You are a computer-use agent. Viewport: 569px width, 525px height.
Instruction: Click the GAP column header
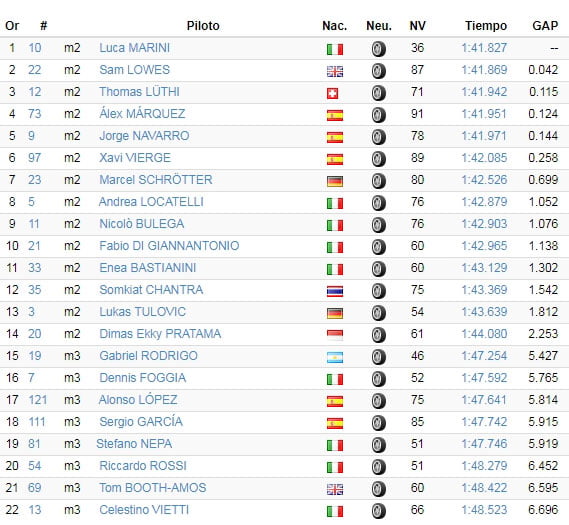[545, 26]
